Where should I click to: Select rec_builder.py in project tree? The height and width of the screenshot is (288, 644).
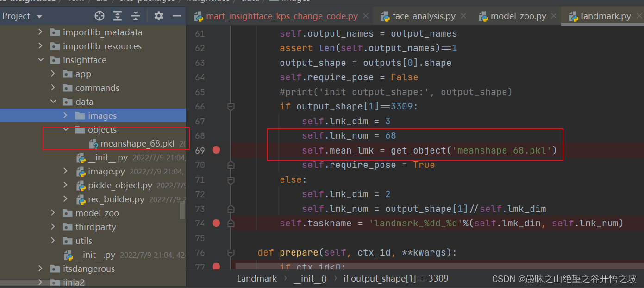(x=116, y=199)
